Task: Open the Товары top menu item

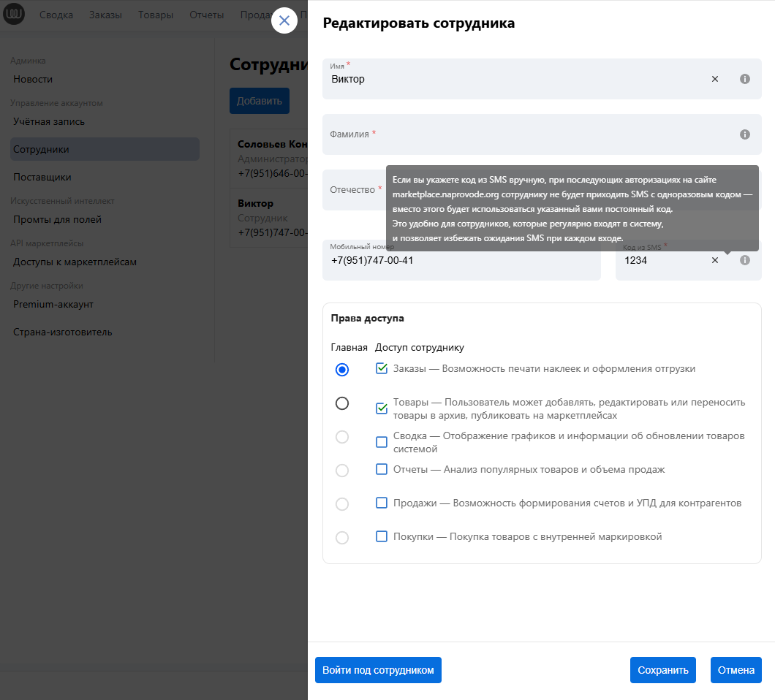Action: (156, 15)
